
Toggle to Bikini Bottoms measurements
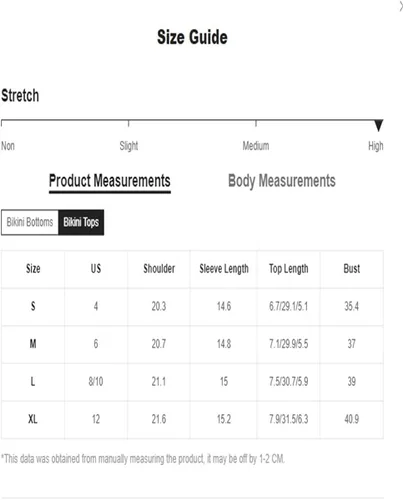click(30, 222)
